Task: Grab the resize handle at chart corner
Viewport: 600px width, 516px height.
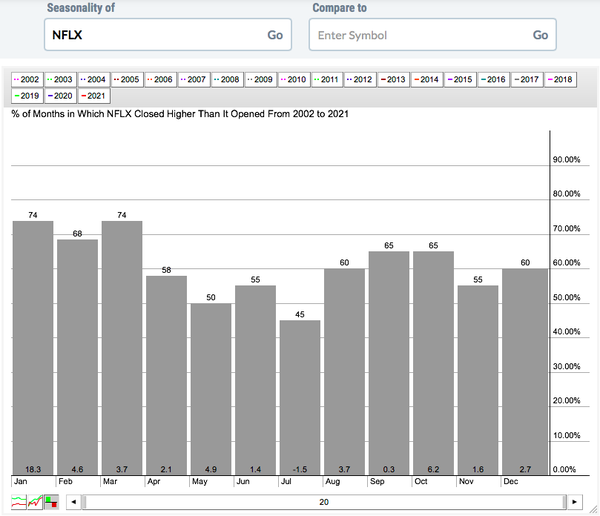Action: click(593, 509)
